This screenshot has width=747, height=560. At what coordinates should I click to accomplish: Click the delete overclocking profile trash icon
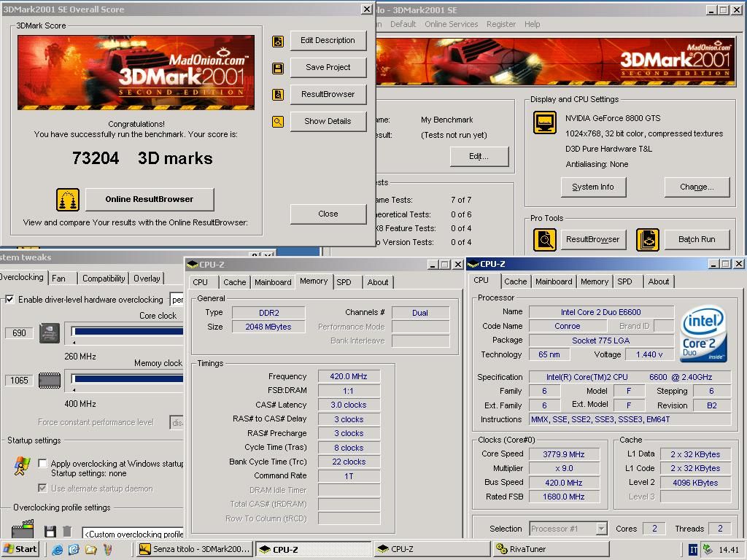tap(67, 532)
